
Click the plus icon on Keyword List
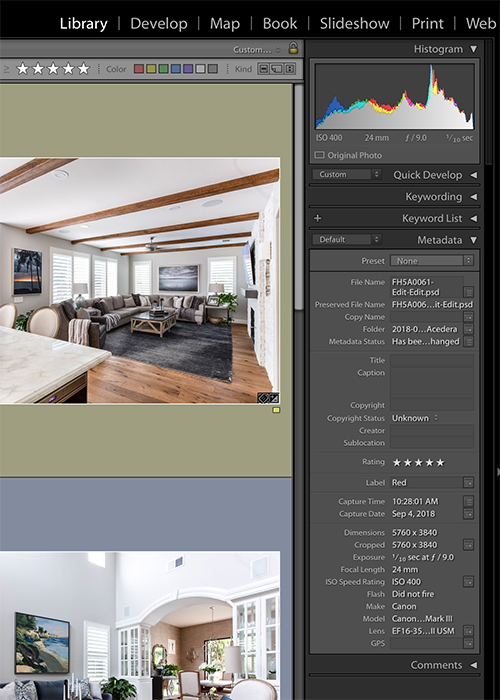pyautogui.click(x=317, y=218)
